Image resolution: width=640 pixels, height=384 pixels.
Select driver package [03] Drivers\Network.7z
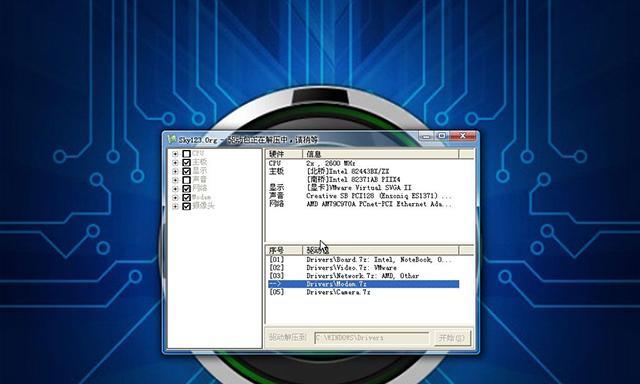tap(363, 276)
